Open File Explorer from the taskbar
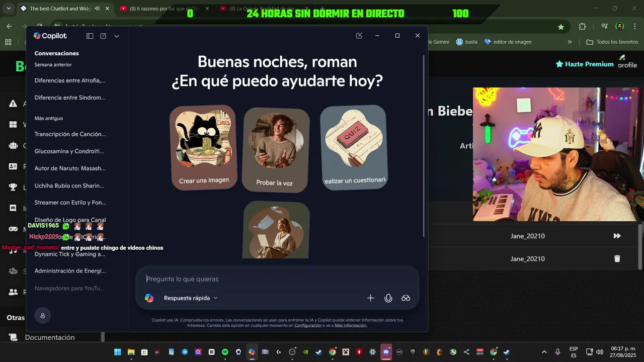This screenshot has height=362, width=644. click(x=131, y=352)
